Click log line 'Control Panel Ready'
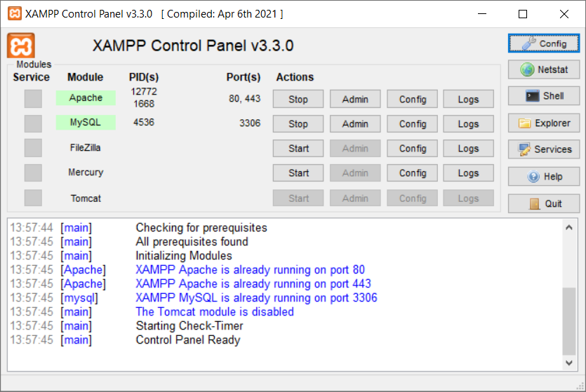 point(188,339)
